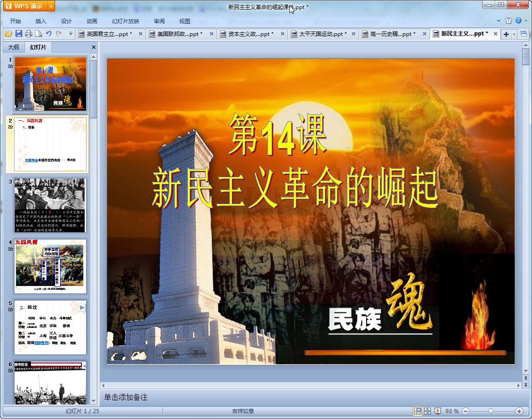The height and width of the screenshot is (419, 532).
Task: Open the 审阅 ribbon tab
Action: pyautogui.click(x=159, y=21)
